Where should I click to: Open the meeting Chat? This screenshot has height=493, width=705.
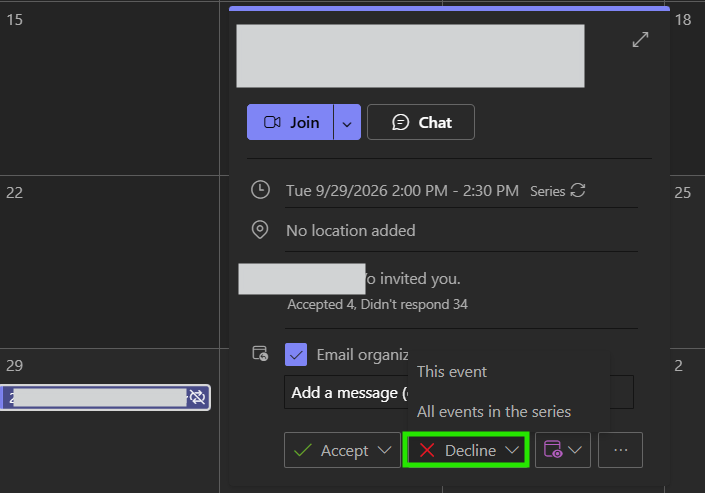pyautogui.click(x=421, y=122)
